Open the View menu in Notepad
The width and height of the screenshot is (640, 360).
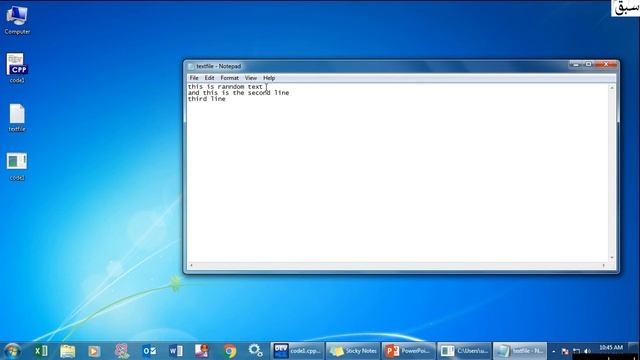[x=251, y=78]
